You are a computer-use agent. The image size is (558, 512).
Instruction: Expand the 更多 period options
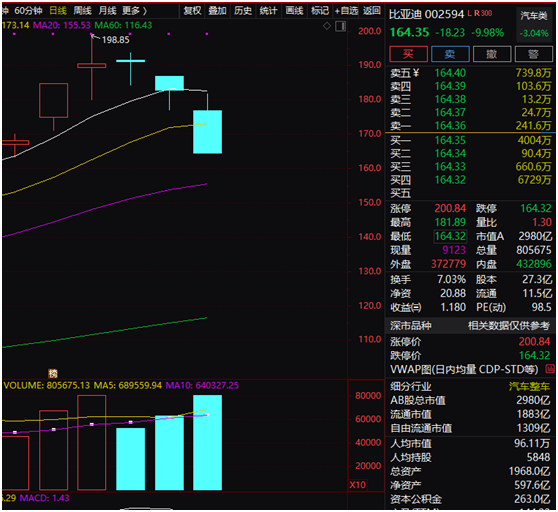tap(134, 11)
